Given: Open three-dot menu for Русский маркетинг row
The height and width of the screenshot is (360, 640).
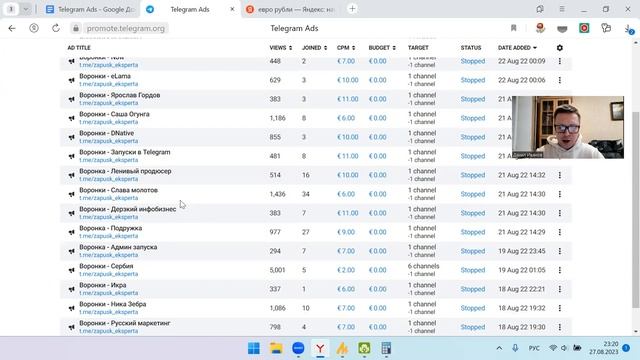Looking at the screenshot, I should tap(560, 327).
